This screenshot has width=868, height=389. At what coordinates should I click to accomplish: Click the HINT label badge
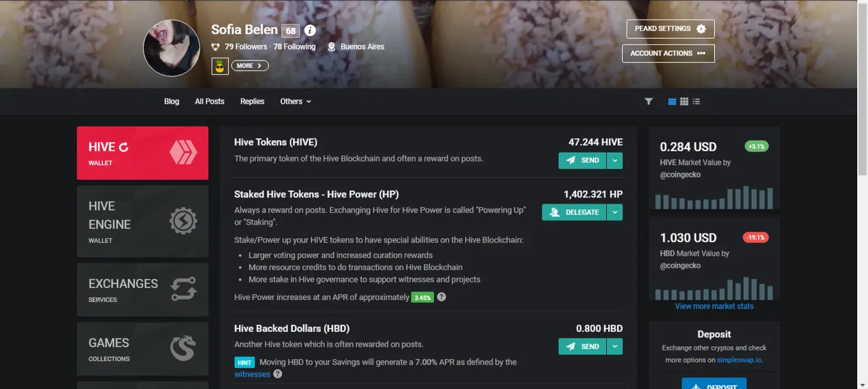[x=244, y=363]
